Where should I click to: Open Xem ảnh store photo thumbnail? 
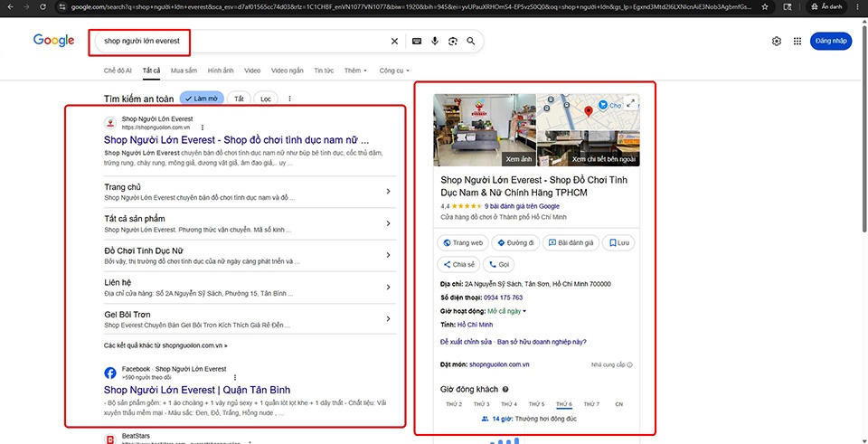coord(485,129)
